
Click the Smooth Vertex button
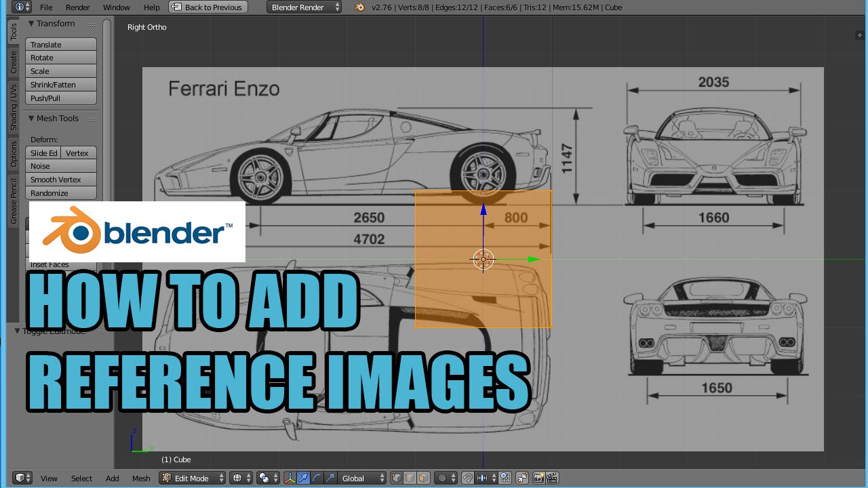click(x=61, y=180)
